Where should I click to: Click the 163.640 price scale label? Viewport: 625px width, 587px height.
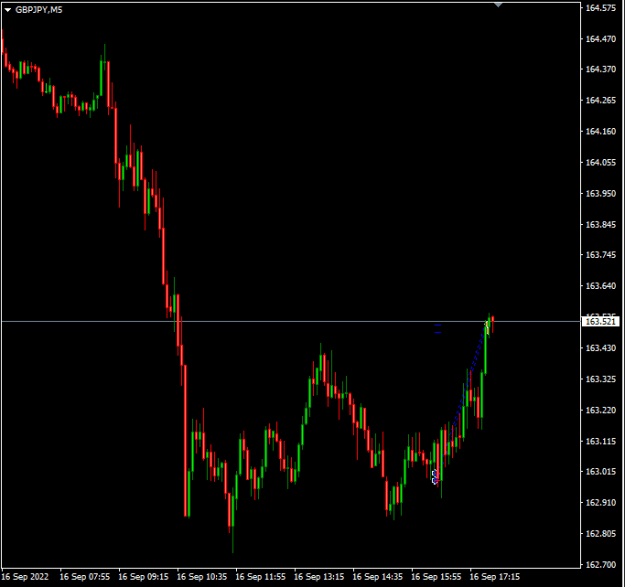pos(600,286)
